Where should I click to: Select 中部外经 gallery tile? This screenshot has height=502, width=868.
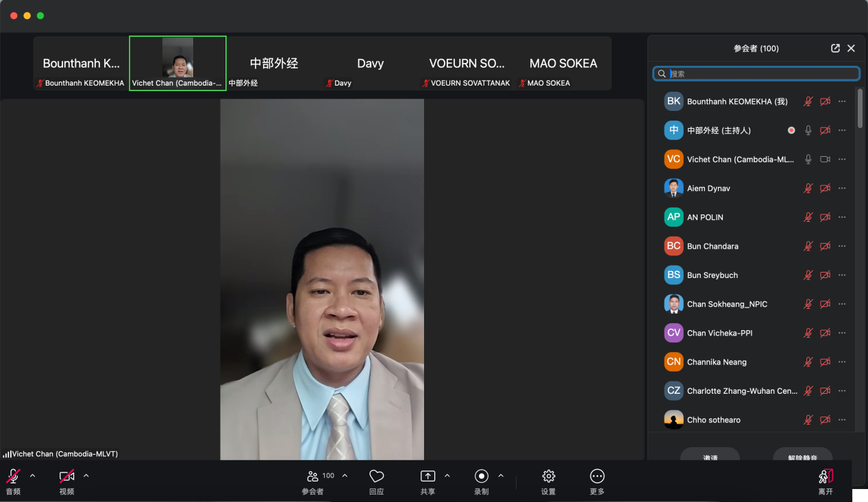tap(274, 63)
